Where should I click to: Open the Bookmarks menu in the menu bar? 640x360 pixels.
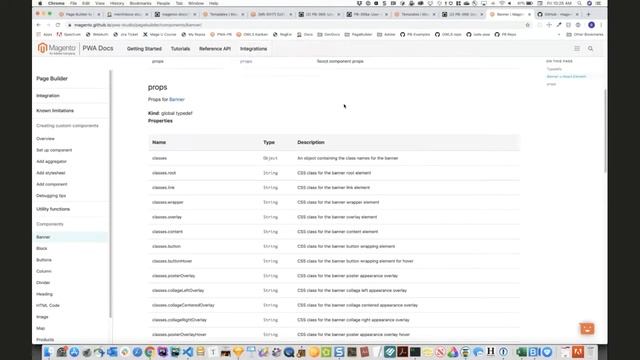[140, 3]
